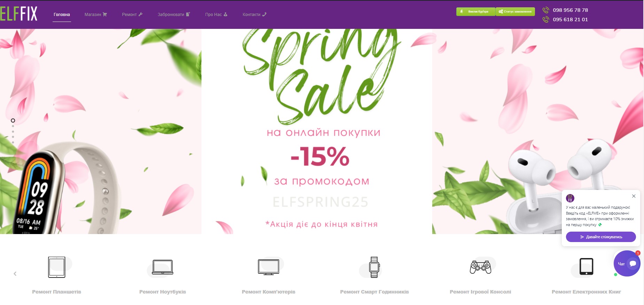Close the chat promo popup
The image size is (644, 305).
pos(634,196)
